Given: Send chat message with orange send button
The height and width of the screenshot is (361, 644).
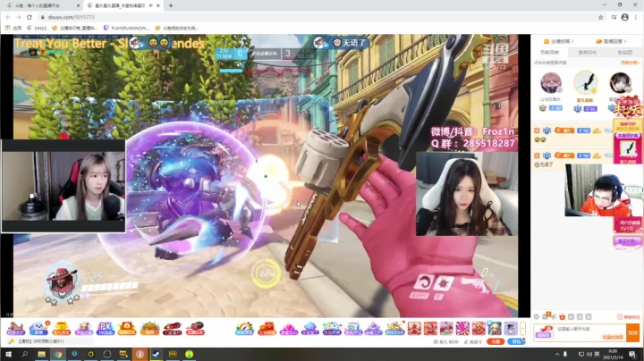Looking at the screenshot, I should pyautogui.click(x=633, y=332).
